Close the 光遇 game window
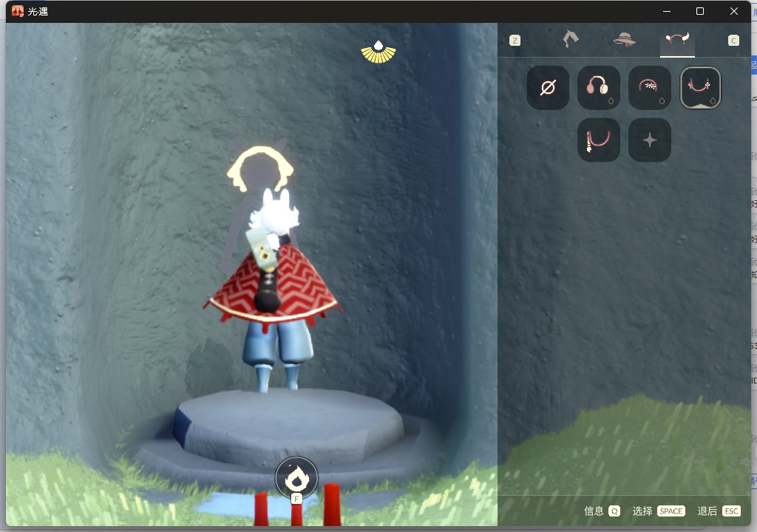 point(734,11)
